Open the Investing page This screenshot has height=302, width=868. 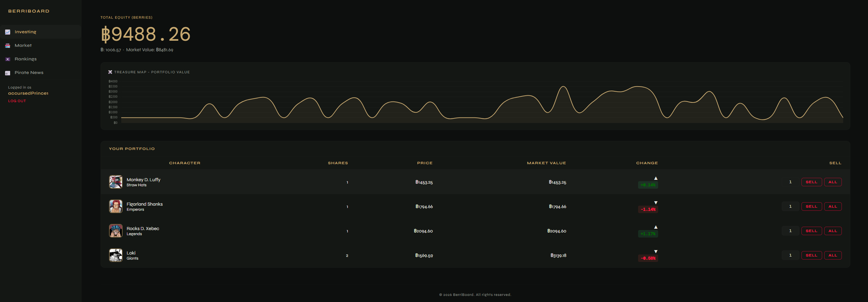(x=40, y=32)
